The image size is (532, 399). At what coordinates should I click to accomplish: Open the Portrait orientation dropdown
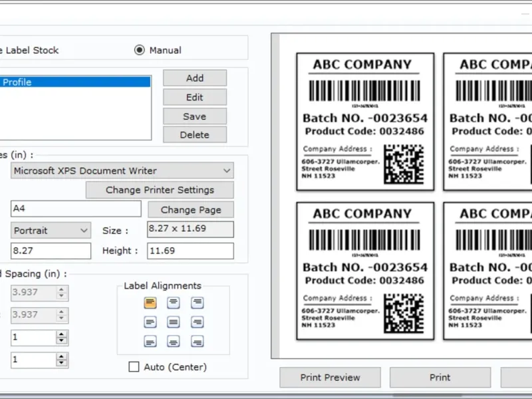click(51, 230)
